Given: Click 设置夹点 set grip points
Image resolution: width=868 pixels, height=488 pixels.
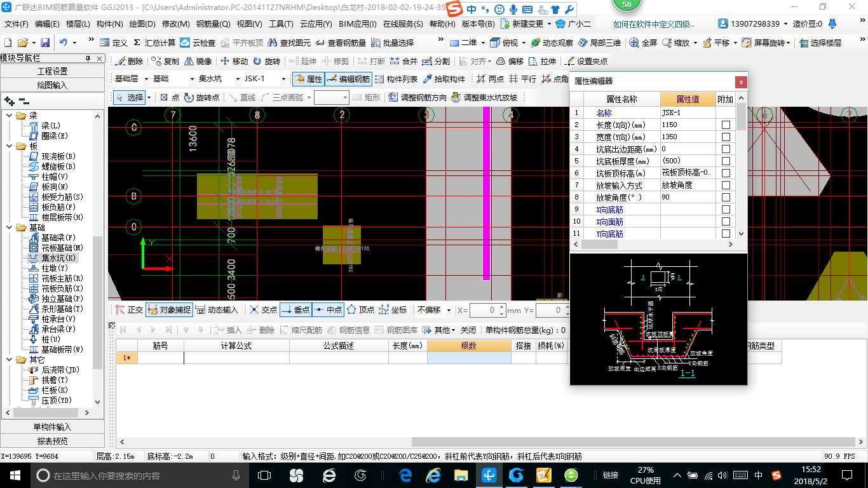Looking at the screenshot, I should [x=586, y=62].
